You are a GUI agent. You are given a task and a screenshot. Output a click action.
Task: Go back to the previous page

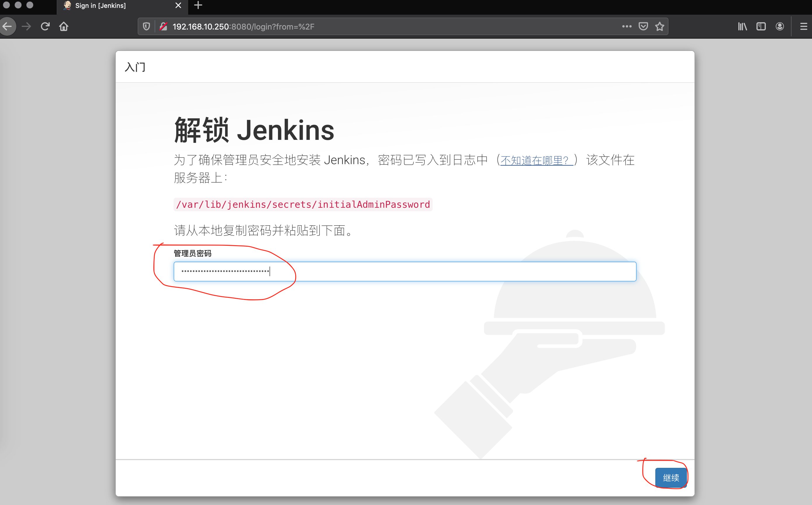click(x=7, y=26)
